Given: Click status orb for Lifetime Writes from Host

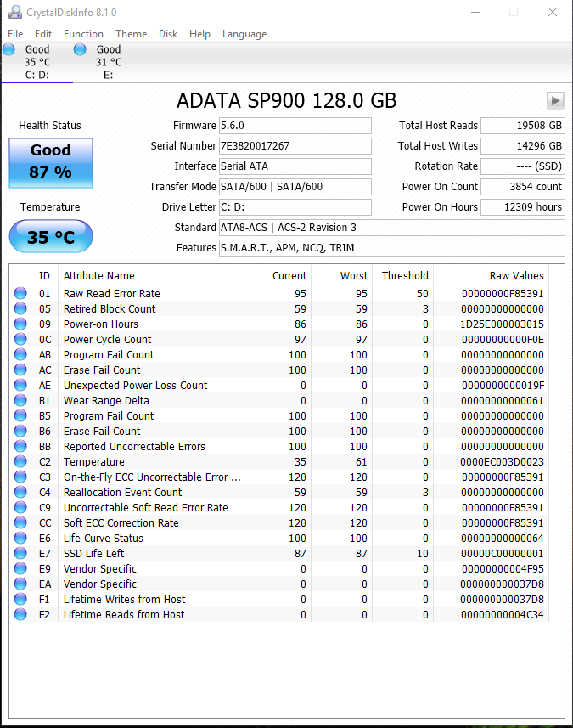Looking at the screenshot, I should point(20,599).
